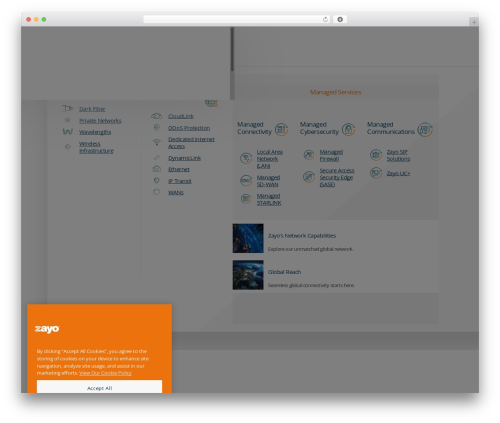Click the DDoS Protection shield icon
Image resolution: width=500 pixels, height=423 pixels.
[156, 127]
